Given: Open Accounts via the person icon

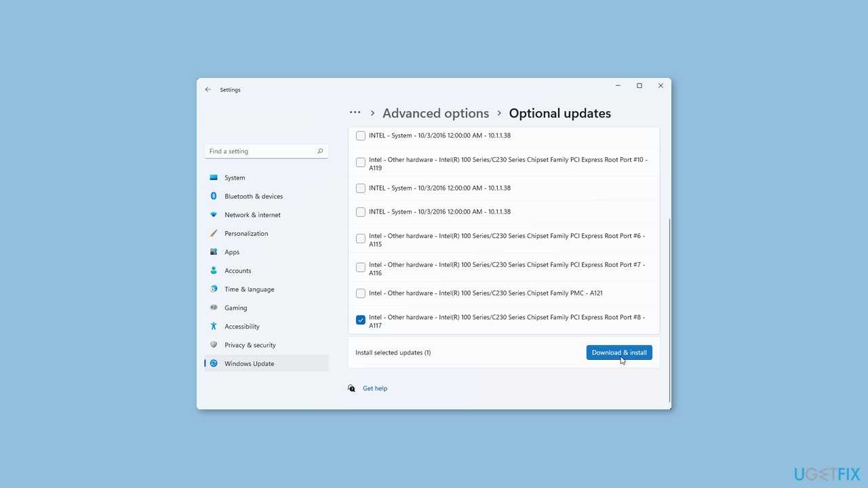Looking at the screenshot, I should point(214,270).
